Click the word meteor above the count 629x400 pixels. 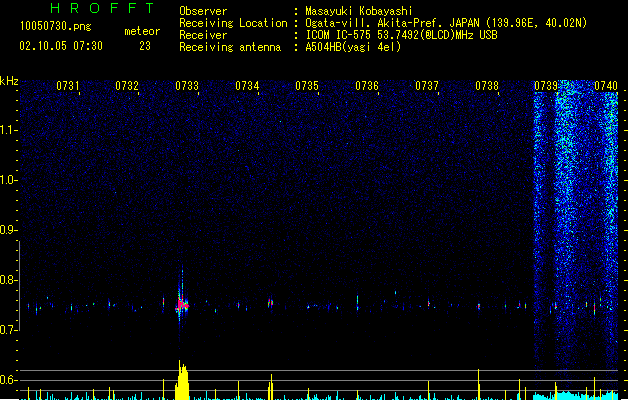click(142, 31)
